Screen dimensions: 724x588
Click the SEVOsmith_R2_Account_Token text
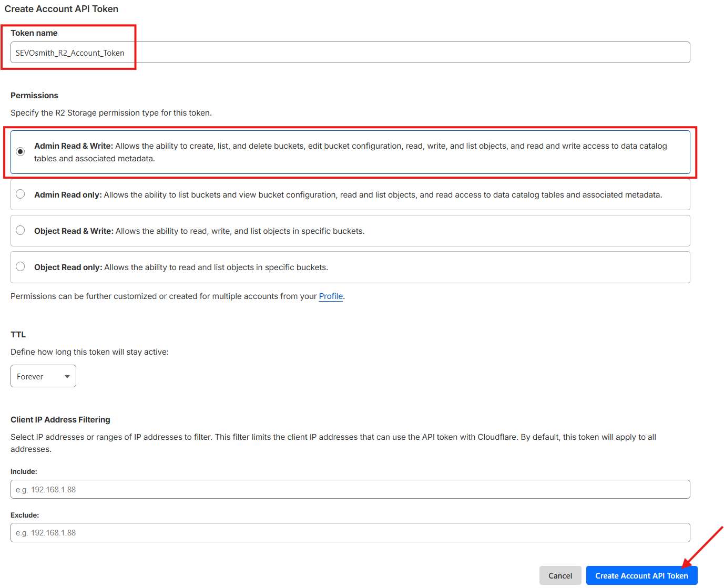[x=71, y=52]
